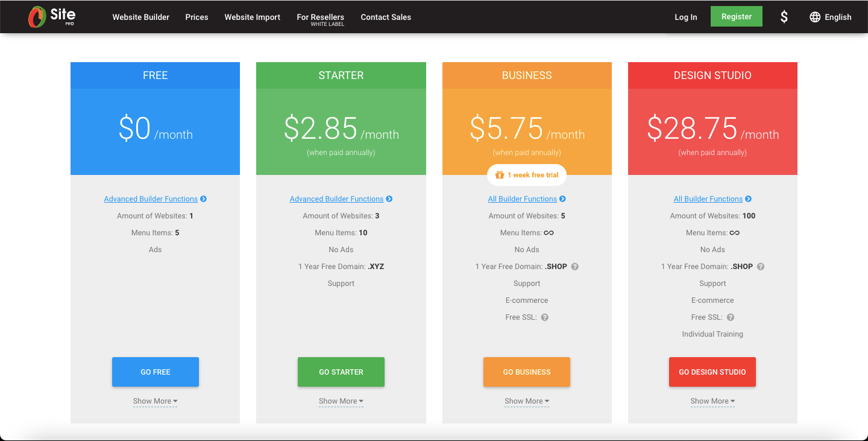Click the gift icon in free trial badge
The height and width of the screenshot is (441, 868).
point(499,175)
